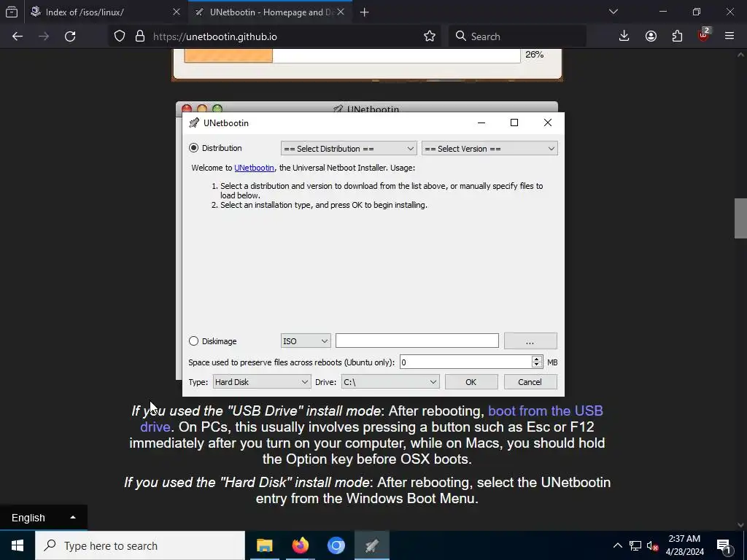Open the Windows Start menu
Screen dimensions: 747x560
click(18, 545)
